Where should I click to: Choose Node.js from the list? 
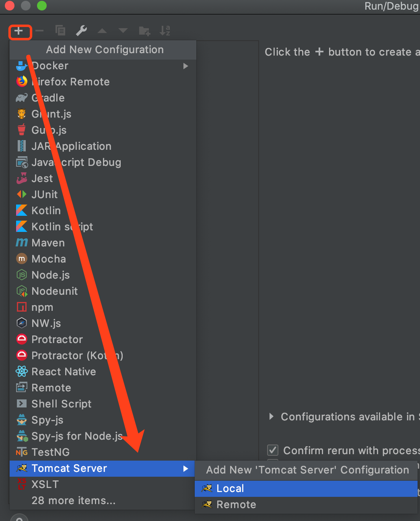click(103, 275)
